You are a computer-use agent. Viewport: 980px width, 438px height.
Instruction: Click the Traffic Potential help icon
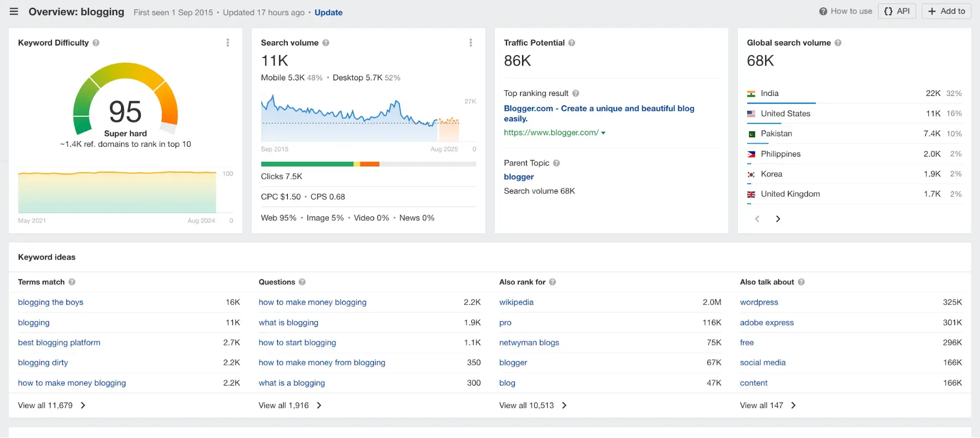point(572,43)
